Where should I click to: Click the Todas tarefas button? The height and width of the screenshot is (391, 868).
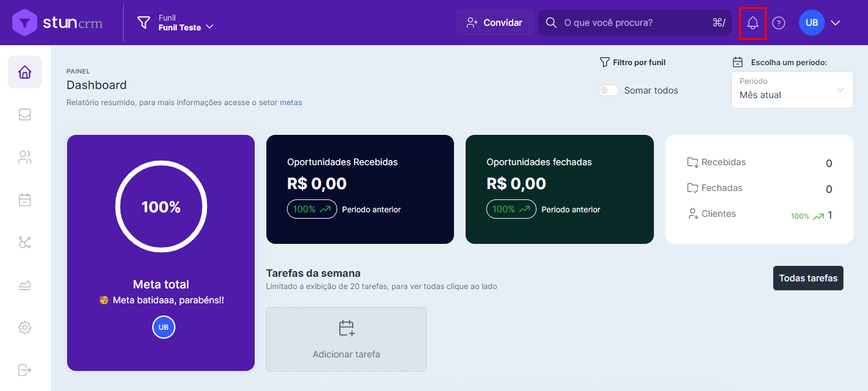click(x=808, y=278)
